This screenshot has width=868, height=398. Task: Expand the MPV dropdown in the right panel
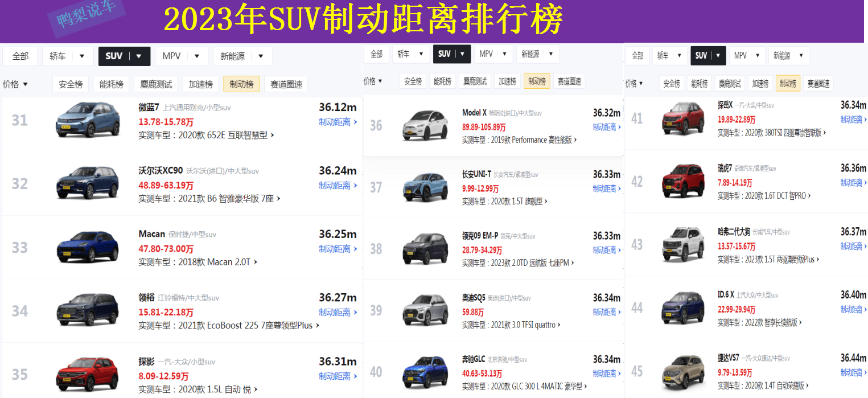tap(747, 55)
